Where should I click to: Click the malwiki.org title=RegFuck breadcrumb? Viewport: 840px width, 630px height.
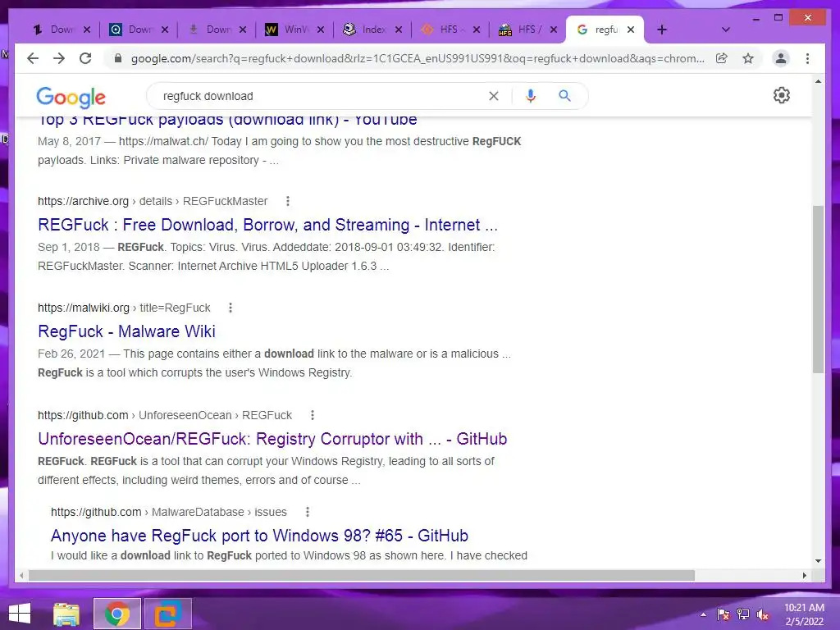124,308
